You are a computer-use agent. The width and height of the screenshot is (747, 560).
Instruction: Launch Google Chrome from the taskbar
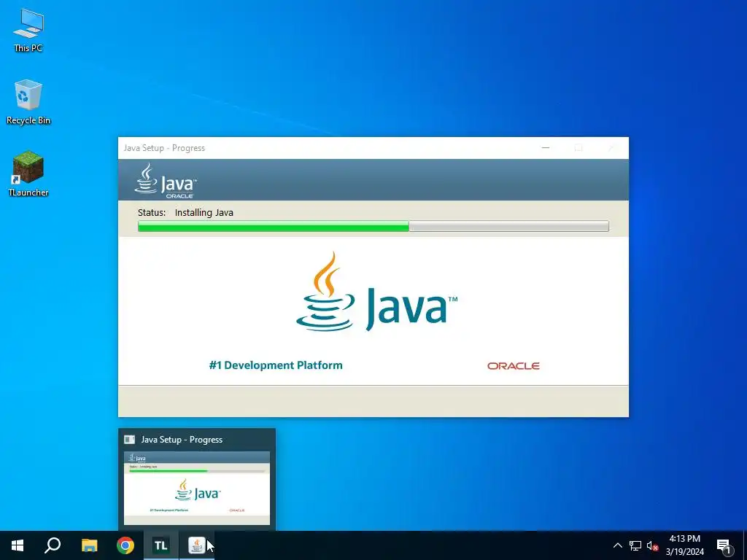pyautogui.click(x=125, y=545)
